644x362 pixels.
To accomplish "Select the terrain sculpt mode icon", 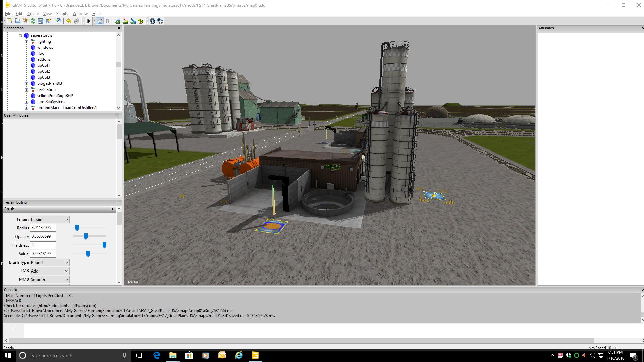I will pos(117,21).
